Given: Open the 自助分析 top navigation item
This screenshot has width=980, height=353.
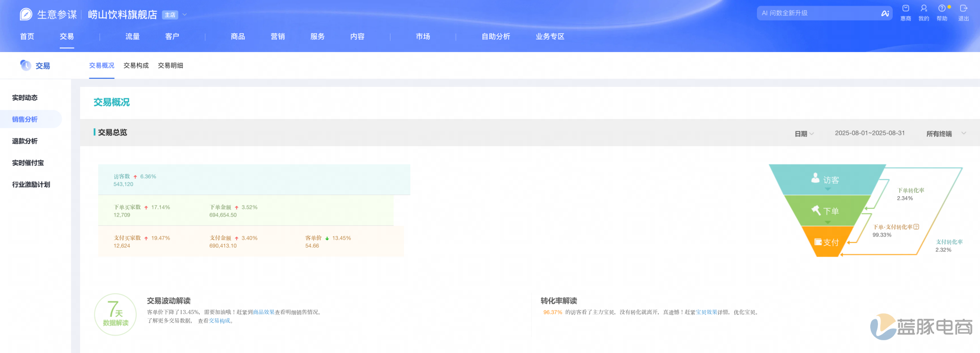Looking at the screenshot, I should click(x=496, y=36).
